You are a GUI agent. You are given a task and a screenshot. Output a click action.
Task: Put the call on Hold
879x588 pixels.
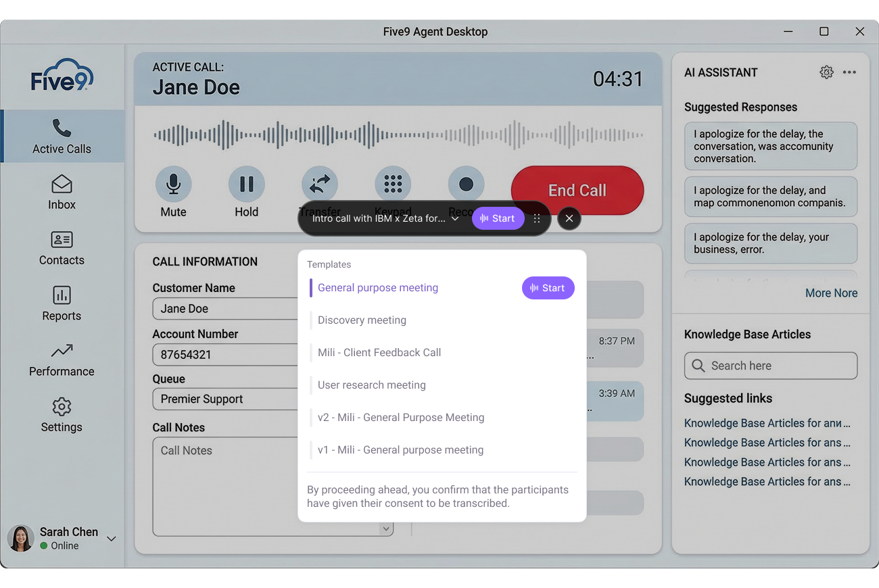point(246,184)
